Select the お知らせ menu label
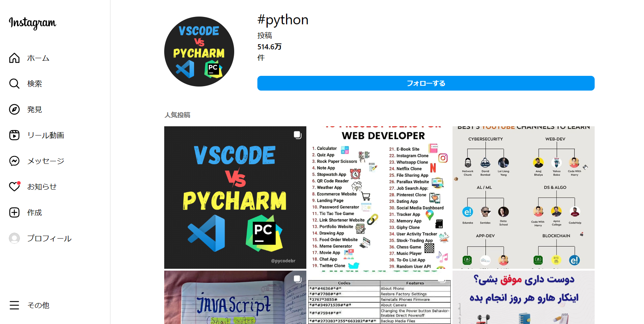 42,187
